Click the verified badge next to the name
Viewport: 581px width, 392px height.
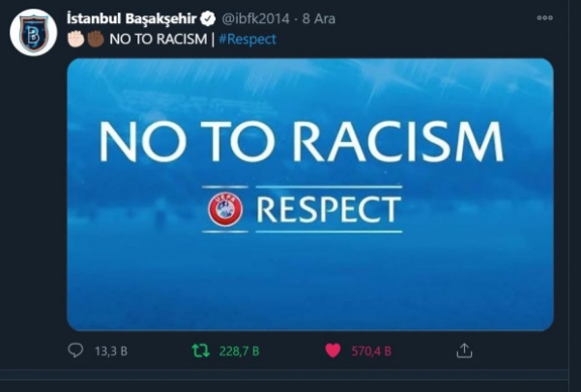click(208, 19)
